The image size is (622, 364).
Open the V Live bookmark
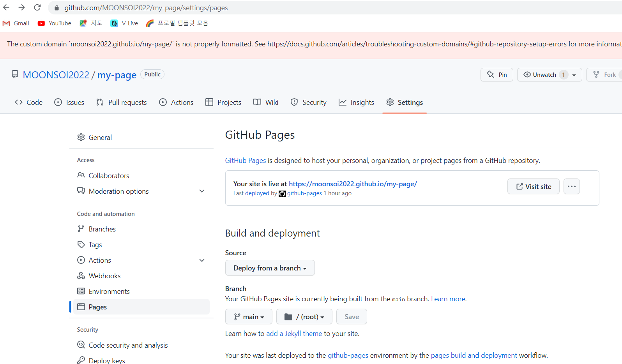pyautogui.click(x=124, y=23)
